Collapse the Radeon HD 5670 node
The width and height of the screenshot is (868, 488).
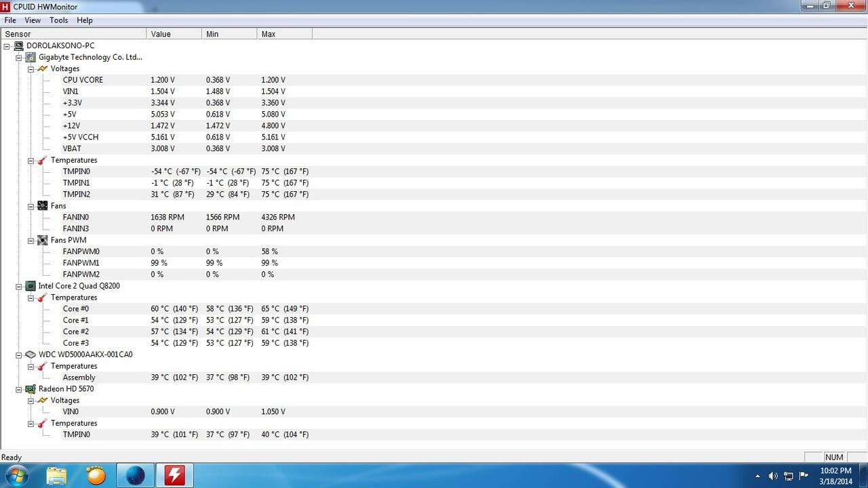19,389
